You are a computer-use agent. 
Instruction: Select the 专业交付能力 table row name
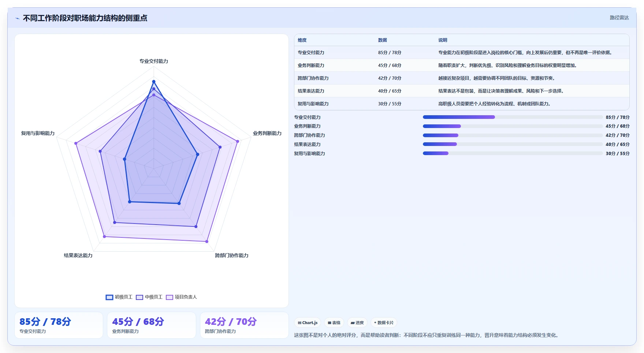point(311,53)
